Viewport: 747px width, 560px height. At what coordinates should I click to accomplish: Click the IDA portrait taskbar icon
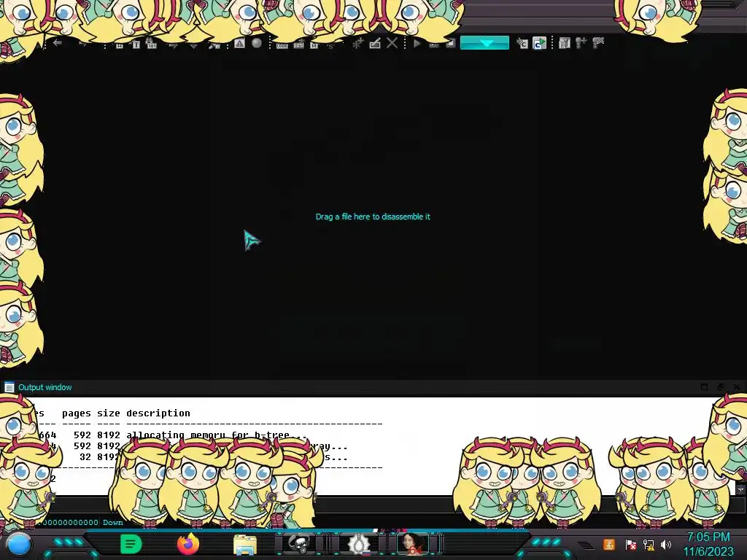coord(413,544)
